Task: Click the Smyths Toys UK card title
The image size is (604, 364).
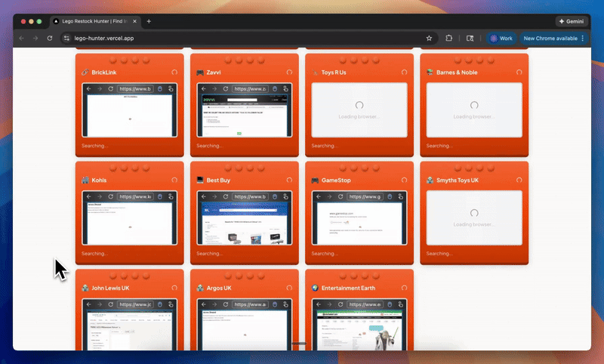Action: tap(458, 180)
